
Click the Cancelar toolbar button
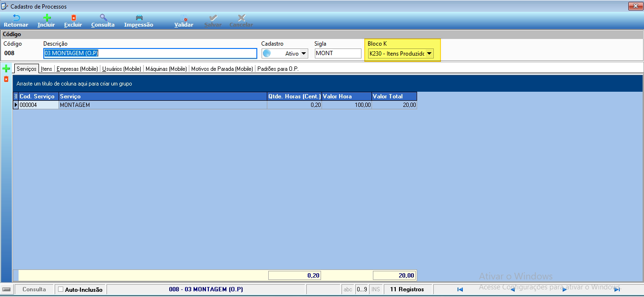point(241,21)
